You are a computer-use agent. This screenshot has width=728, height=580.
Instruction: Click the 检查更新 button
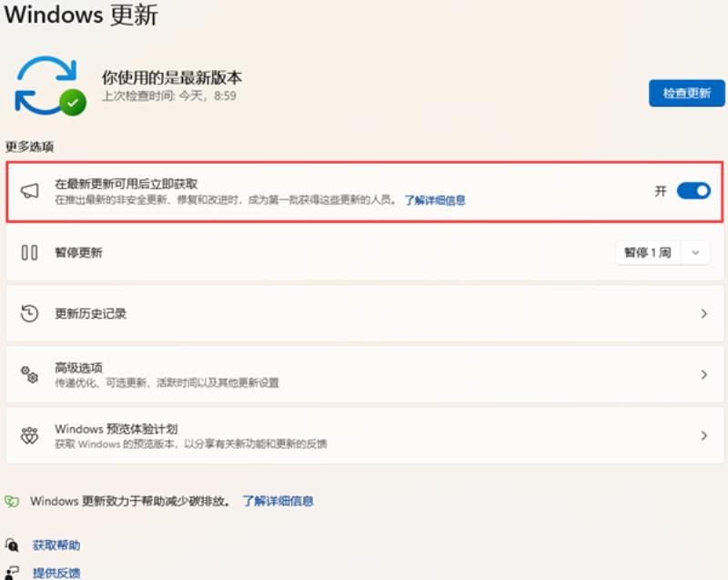(x=687, y=94)
